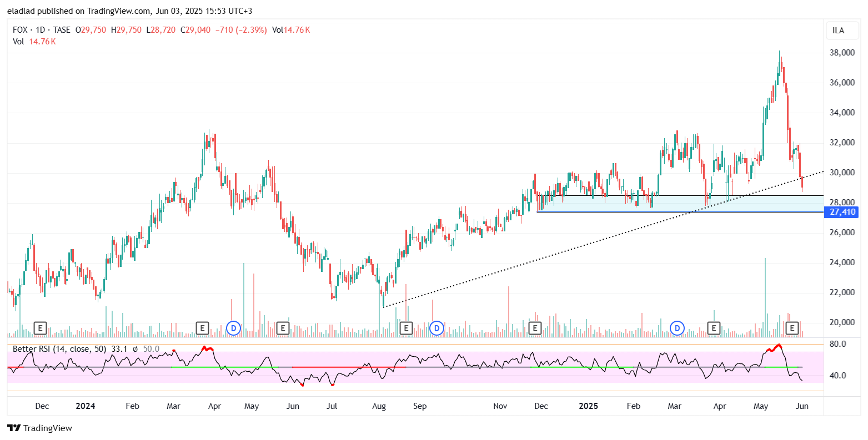
Task: Click the D dividend marker in April 2024
Action: point(234,328)
